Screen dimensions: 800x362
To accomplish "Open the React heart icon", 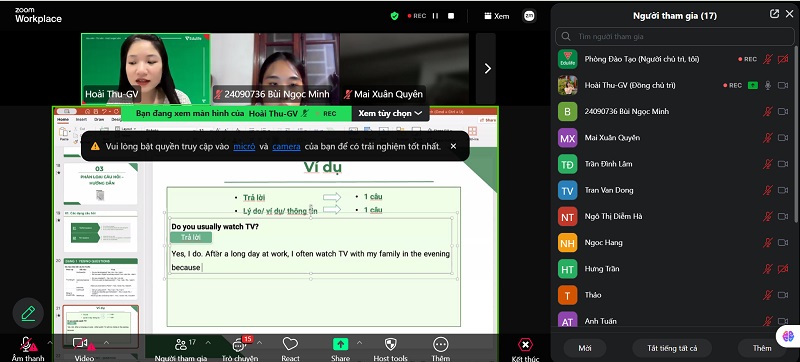I will pyautogui.click(x=290, y=345).
